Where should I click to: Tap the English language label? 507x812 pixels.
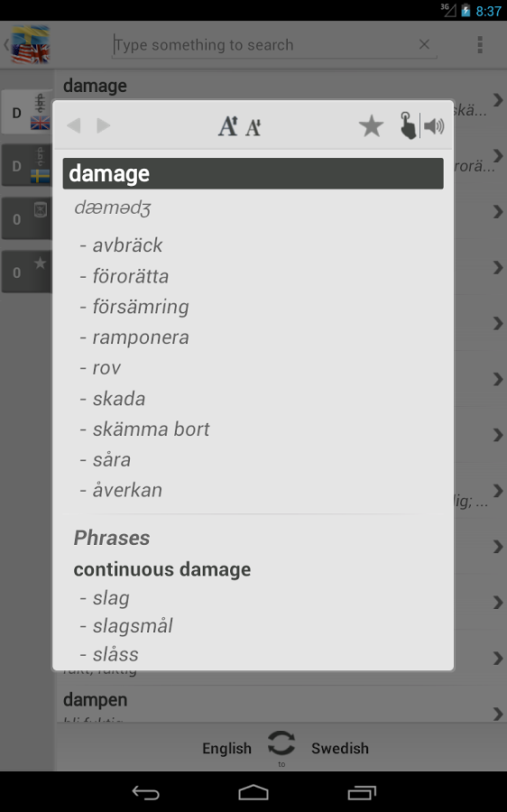[226, 748]
